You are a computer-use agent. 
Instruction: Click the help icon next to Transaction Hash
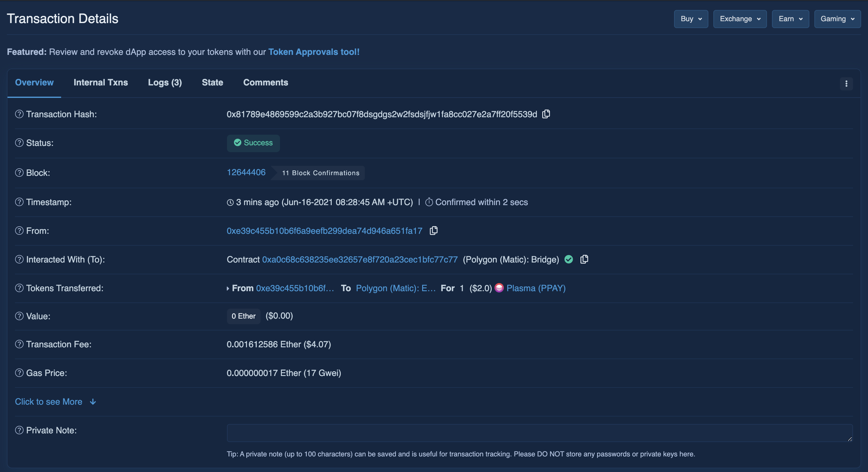[19, 114]
